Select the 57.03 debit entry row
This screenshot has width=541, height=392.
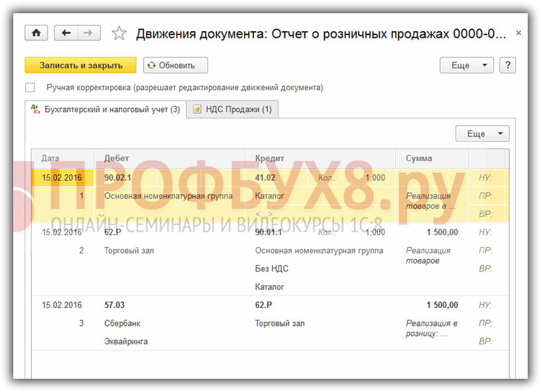[x=115, y=305]
